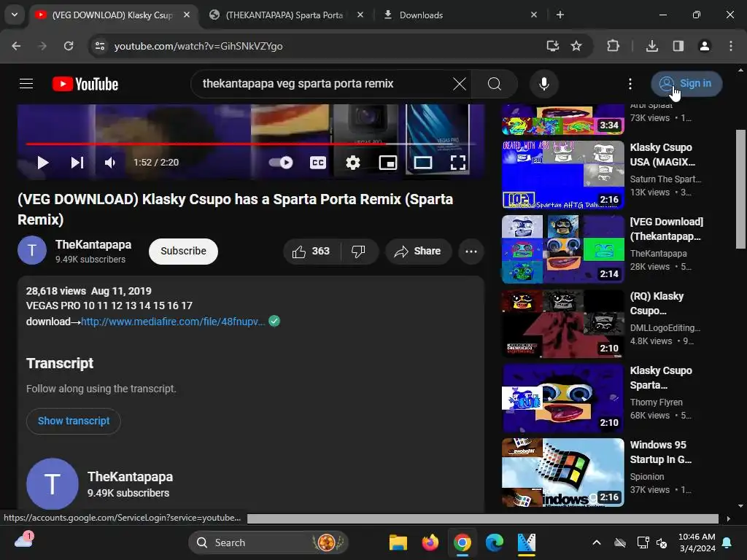Go to YouTube home via logo

[85, 84]
